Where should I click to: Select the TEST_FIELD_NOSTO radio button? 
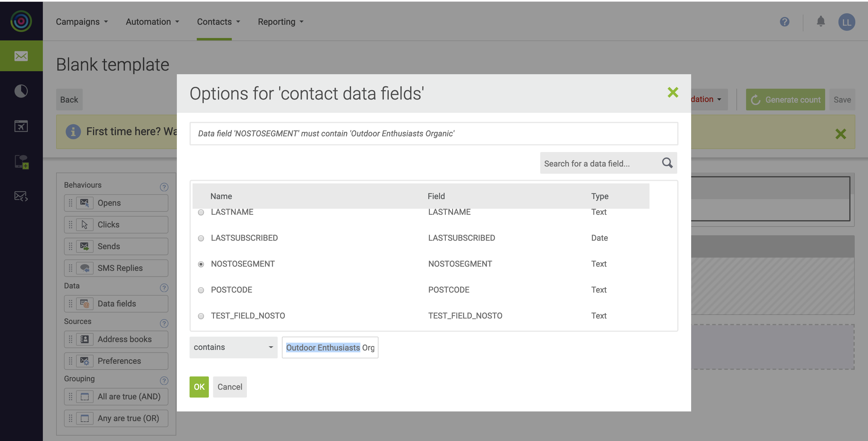(201, 316)
